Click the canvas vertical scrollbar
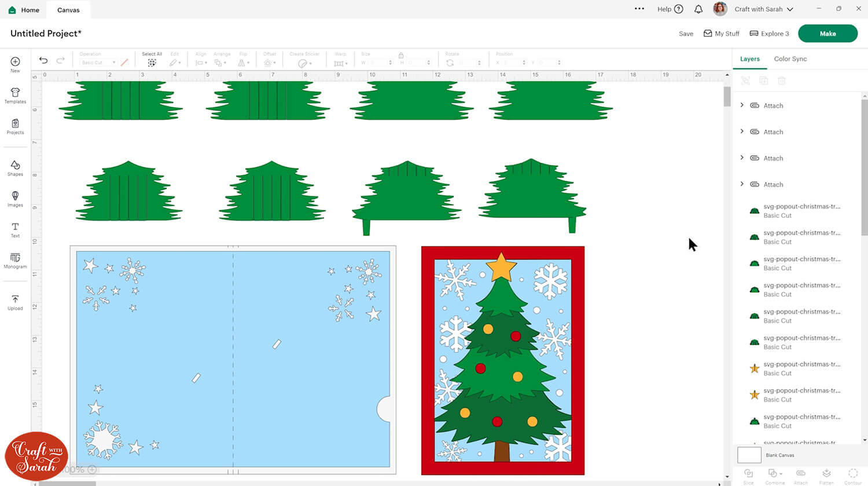The image size is (868, 486). [x=727, y=96]
